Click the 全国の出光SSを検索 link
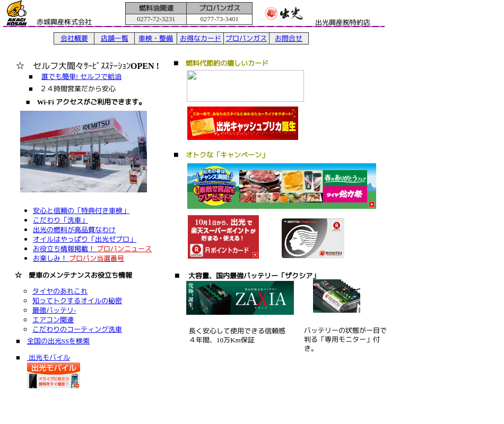The image size is (504, 424). pos(58,341)
